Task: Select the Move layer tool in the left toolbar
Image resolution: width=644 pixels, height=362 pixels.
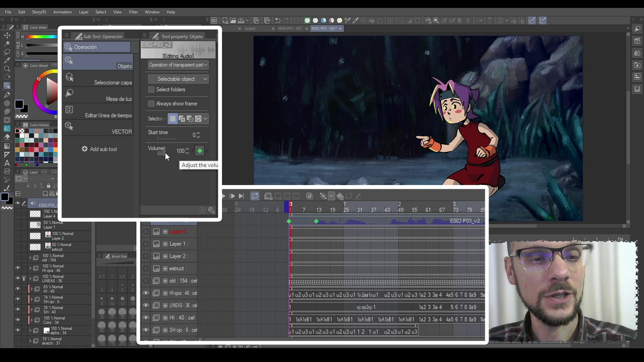Action: pyautogui.click(x=7, y=35)
